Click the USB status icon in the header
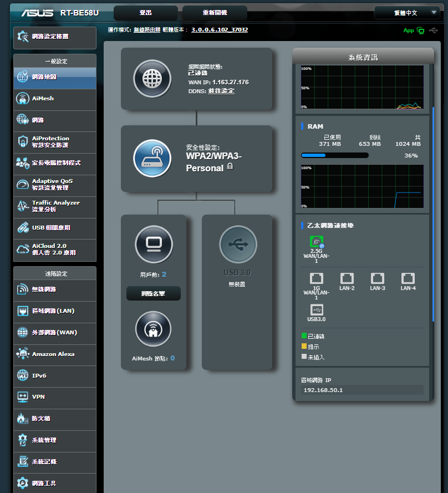 (434, 31)
